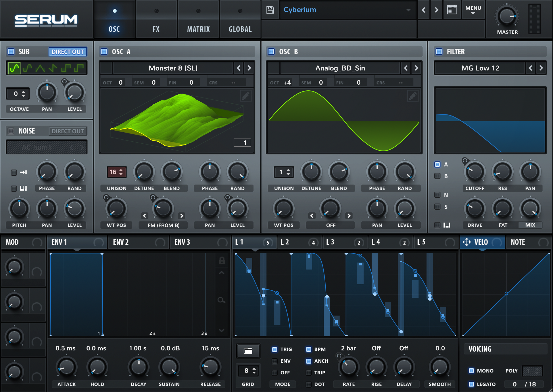Open the Cyberium preset dropdown
553x392 pixels.
click(348, 10)
